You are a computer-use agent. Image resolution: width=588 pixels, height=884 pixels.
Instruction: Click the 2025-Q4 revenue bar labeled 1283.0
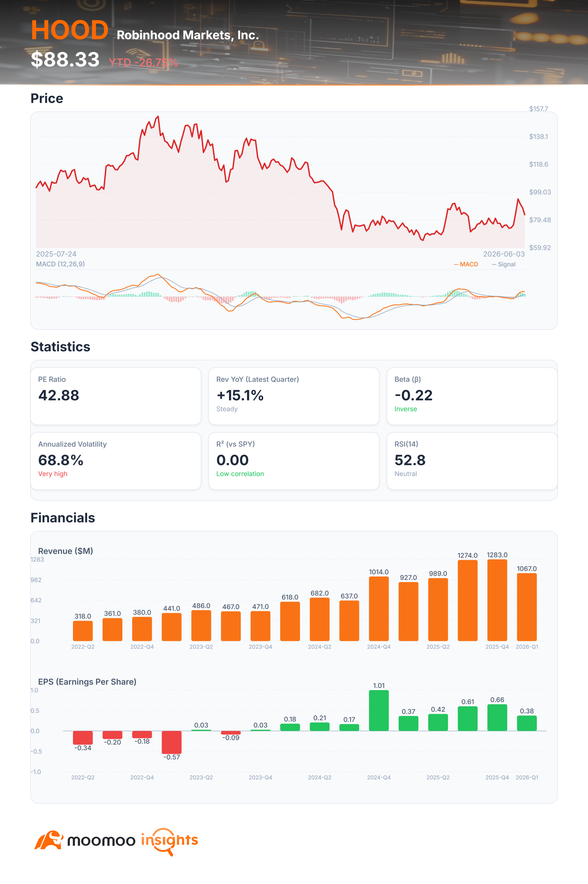coord(497,600)
